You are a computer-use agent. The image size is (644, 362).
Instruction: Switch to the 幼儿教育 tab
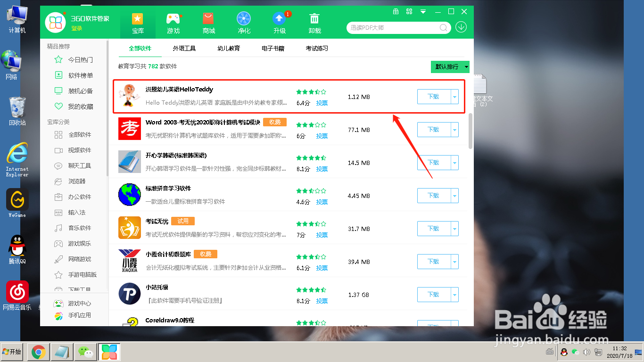tap(230, 48)
